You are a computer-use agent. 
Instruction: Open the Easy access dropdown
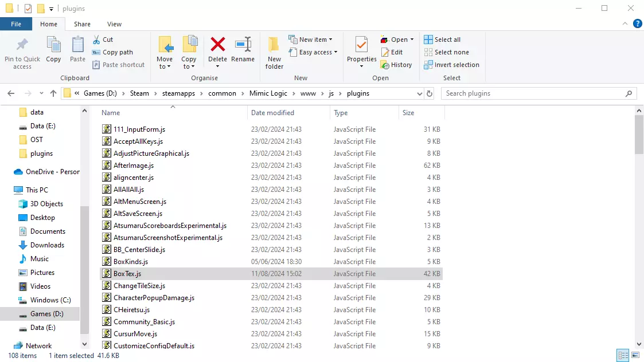pyautogui.click(x=313, y=52)
